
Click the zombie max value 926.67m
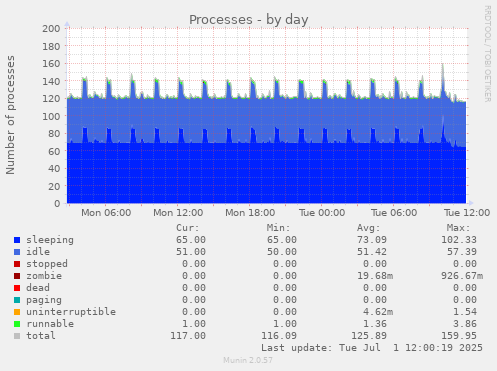point(462,276)
